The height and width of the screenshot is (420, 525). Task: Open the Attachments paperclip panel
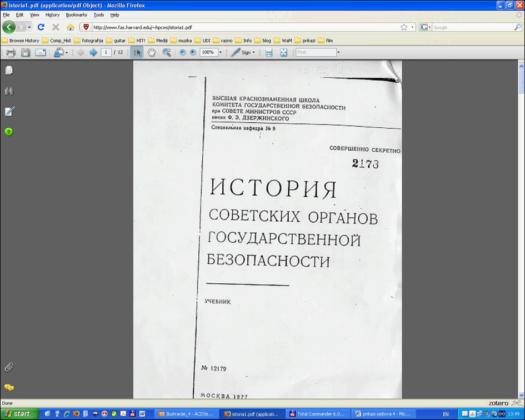[x=9, y=367]
